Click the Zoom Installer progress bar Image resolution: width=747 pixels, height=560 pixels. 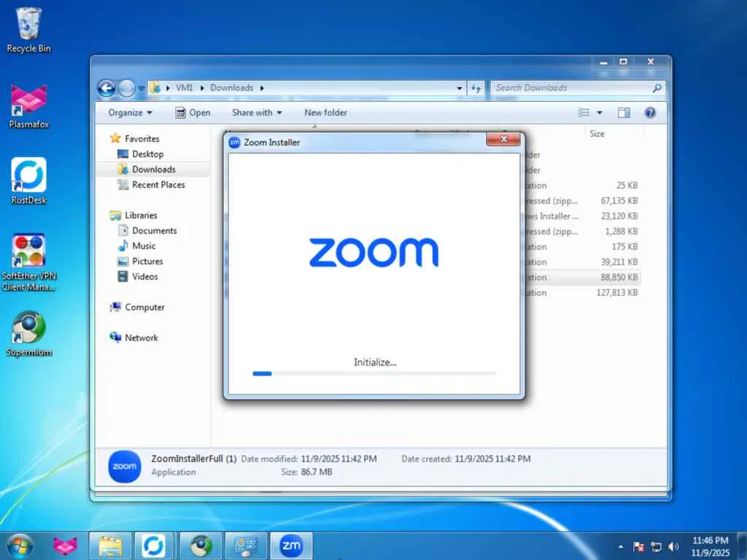click(374, 374)
